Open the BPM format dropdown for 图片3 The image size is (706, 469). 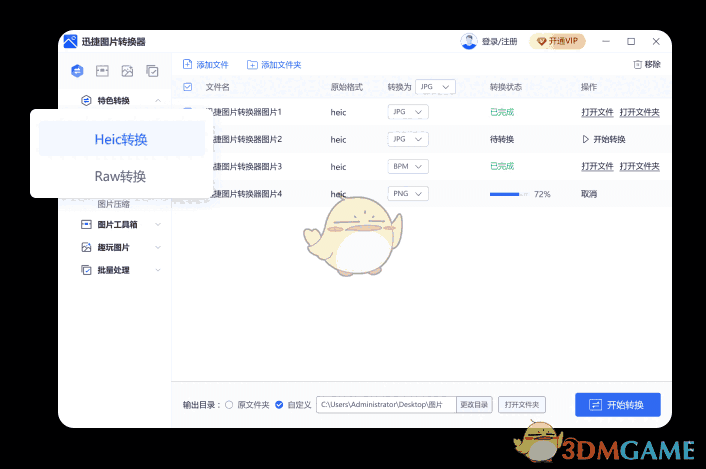tap(408, 166)
